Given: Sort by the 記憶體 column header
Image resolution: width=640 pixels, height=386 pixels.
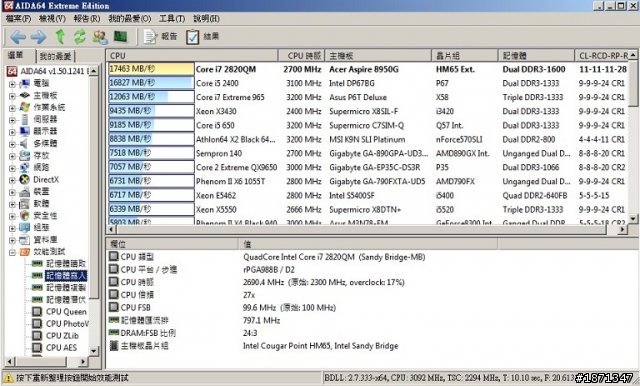Looking at the screenshot, I should (536, 55).
